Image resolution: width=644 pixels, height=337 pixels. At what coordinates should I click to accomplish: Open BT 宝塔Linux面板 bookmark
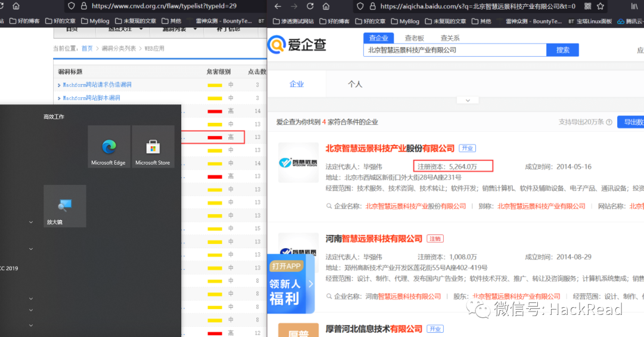coord(590,21)
